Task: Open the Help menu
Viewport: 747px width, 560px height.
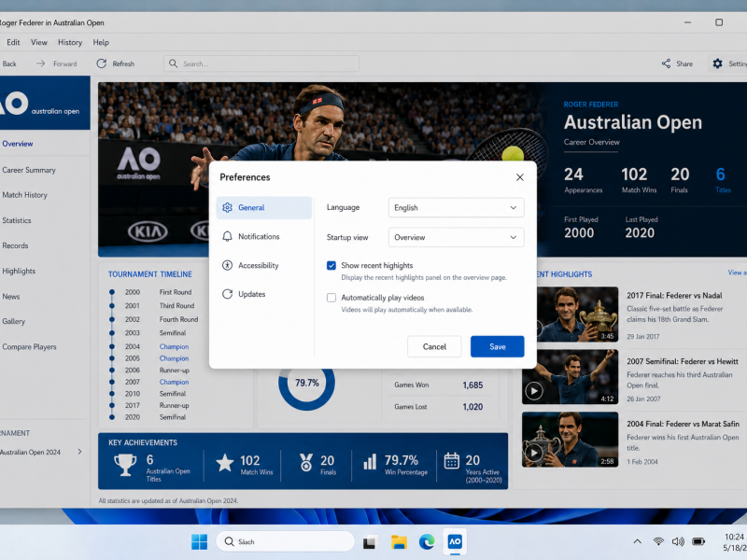Action: click(101, 42)
